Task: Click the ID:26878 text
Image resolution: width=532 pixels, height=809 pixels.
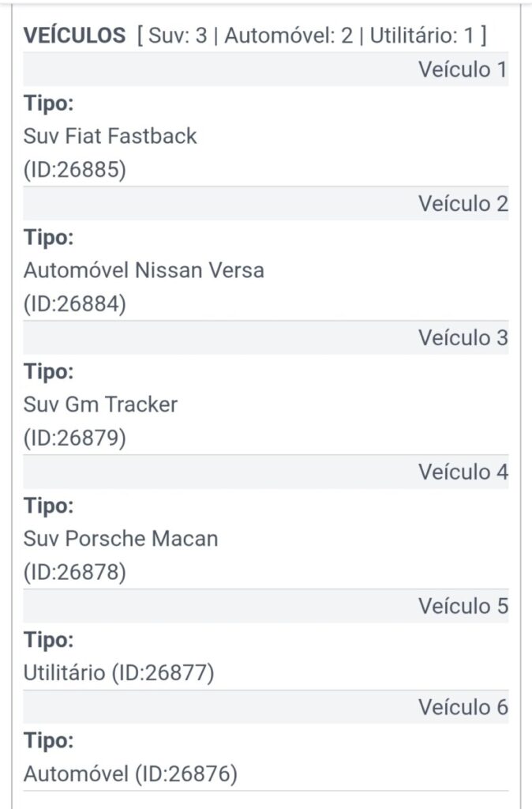Action: (75, 573)
